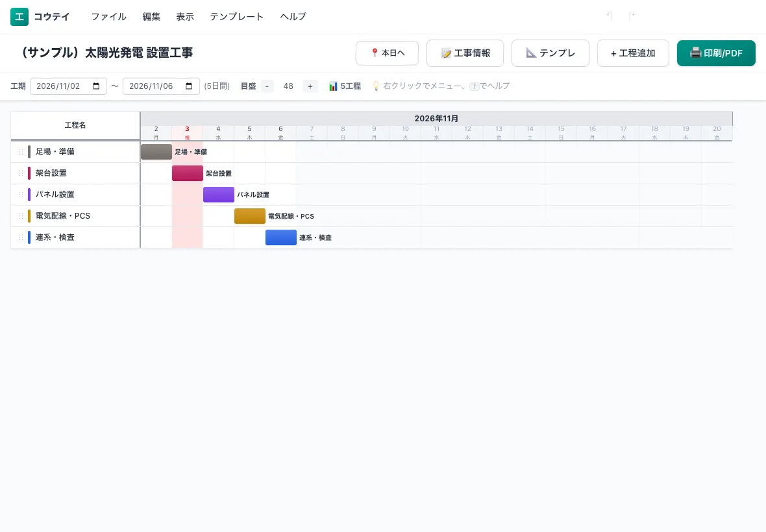766x532 pixels.
Task: Click the day 3 holiday header
Action: point(187,133)
